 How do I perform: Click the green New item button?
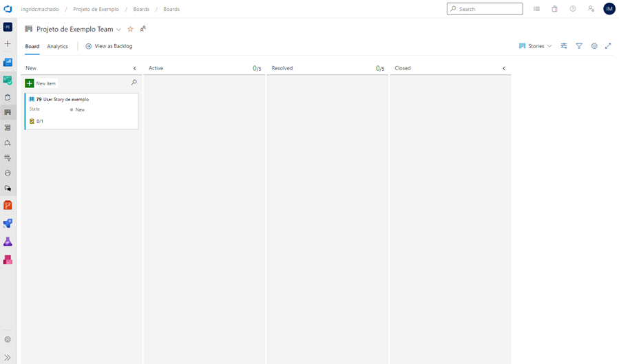41,83
